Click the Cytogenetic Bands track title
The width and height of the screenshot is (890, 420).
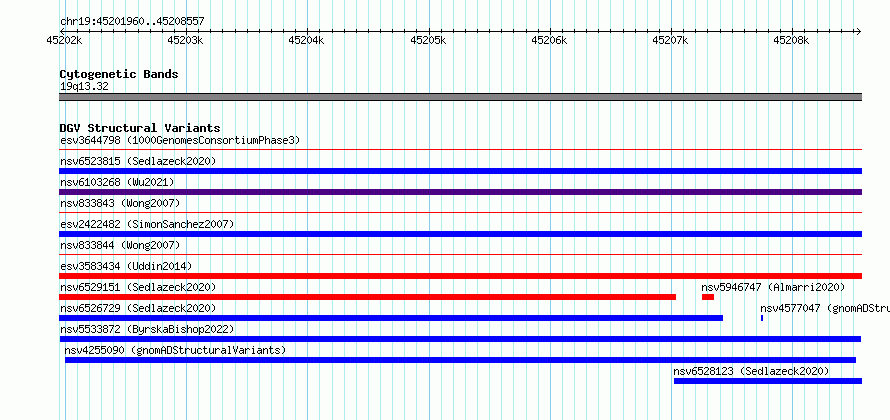pos(119,74)
